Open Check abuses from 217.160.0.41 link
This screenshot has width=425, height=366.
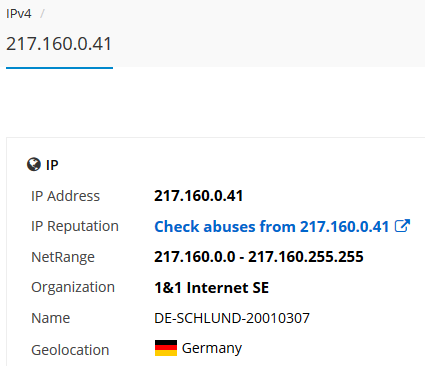pyautogui.click(x=272, y=227)
